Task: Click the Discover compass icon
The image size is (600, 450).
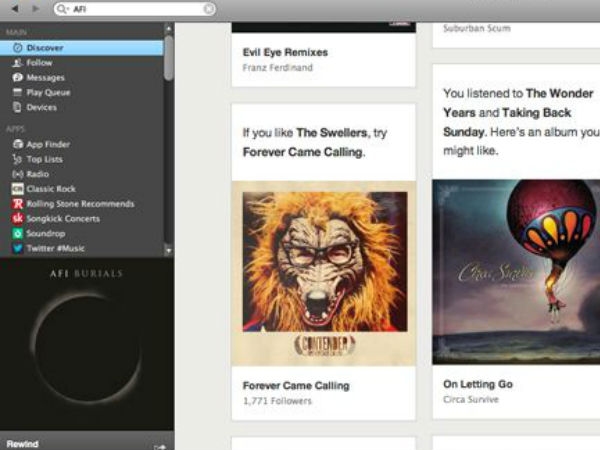Action: click(18, 48)
